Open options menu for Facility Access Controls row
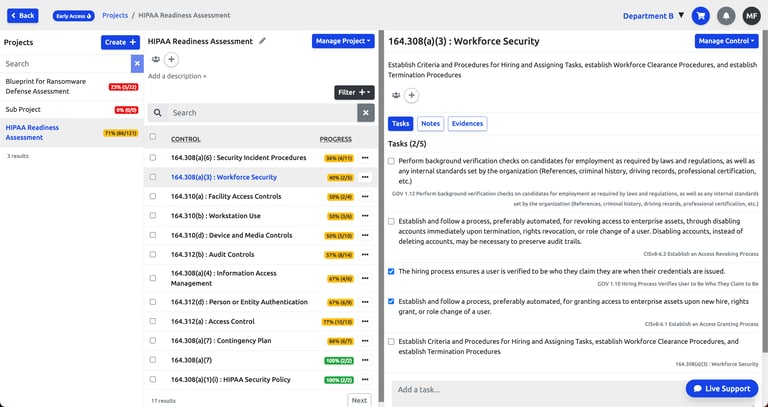 tap(365, 196)
